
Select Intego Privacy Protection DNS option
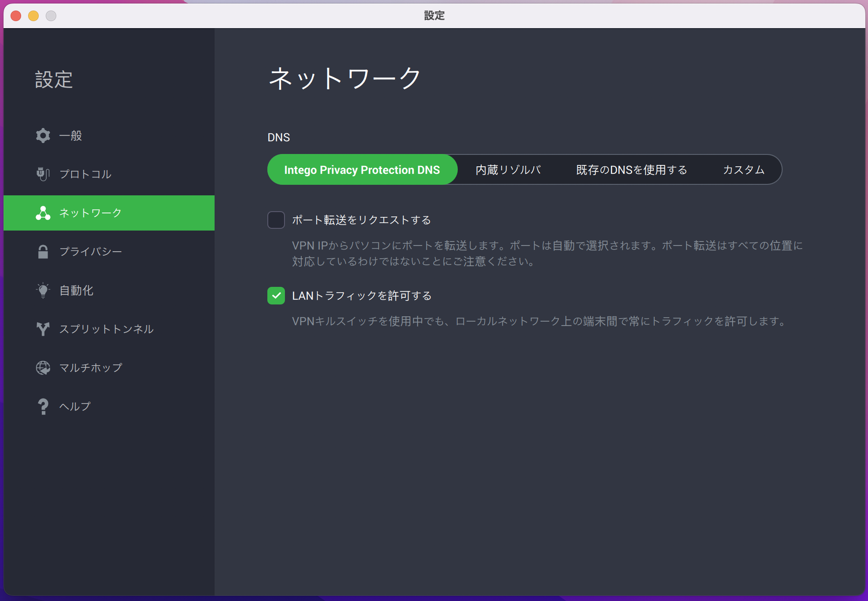point(362,170)
